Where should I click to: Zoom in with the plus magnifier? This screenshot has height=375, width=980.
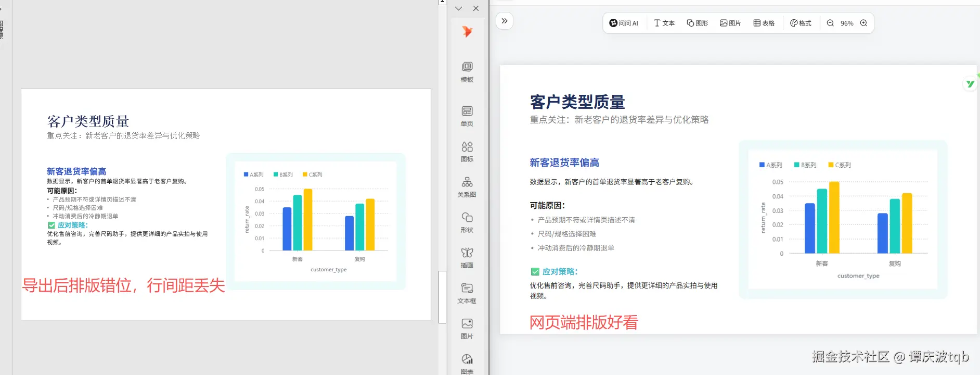click(863, 23)
